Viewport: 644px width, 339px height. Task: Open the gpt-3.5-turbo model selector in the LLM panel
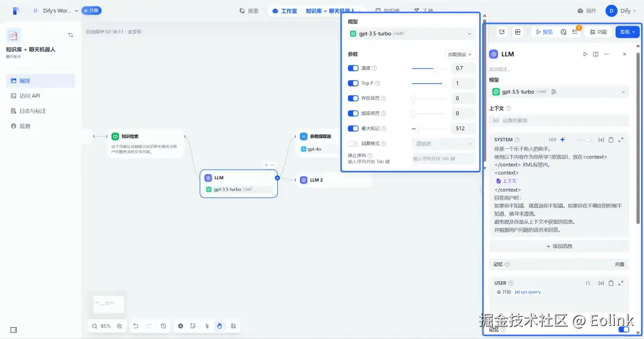coord(559,92)
